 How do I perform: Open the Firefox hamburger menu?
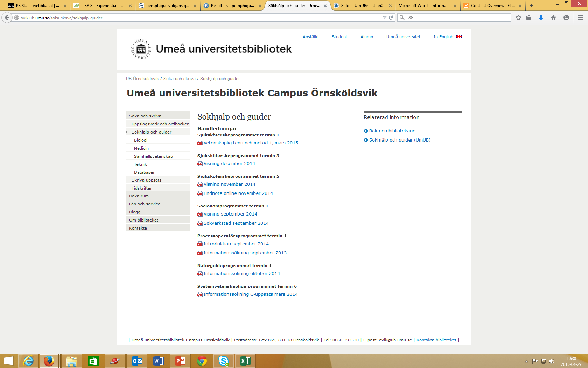point(581,18)
